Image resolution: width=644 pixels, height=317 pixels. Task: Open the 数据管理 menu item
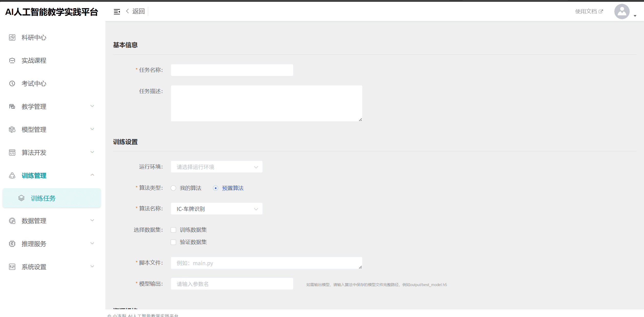click(x=34, y=221)
